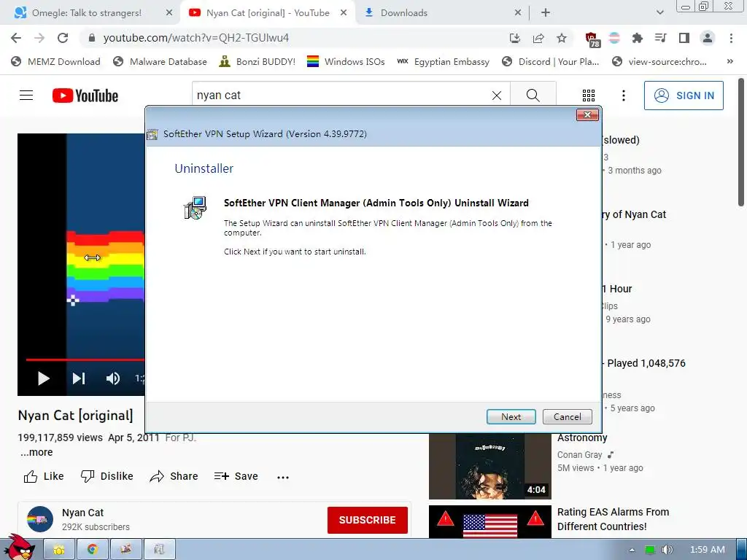The height and width of the screenshot is (560, 747).
Task: Skip to the next video
Action: pos(79,378)
